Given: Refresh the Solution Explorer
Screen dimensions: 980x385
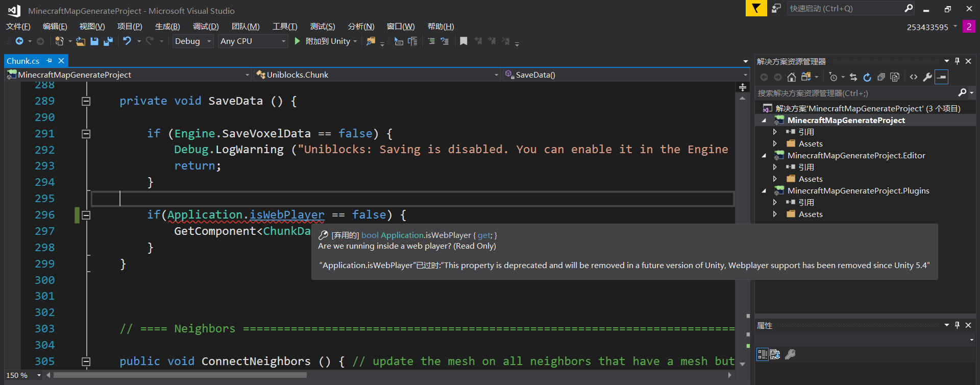Looking at the screenshot, I should pos(867,77).
